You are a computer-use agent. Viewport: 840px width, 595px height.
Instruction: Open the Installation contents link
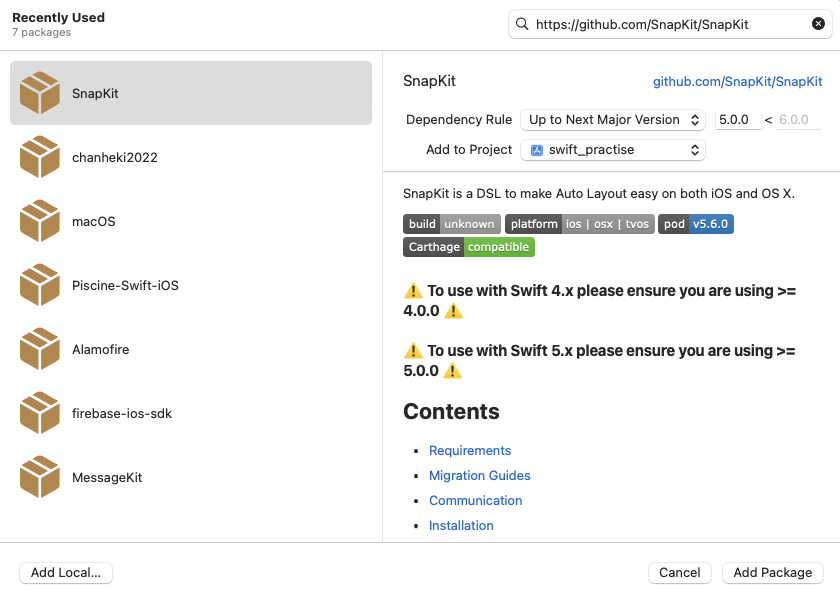[461, 525]
